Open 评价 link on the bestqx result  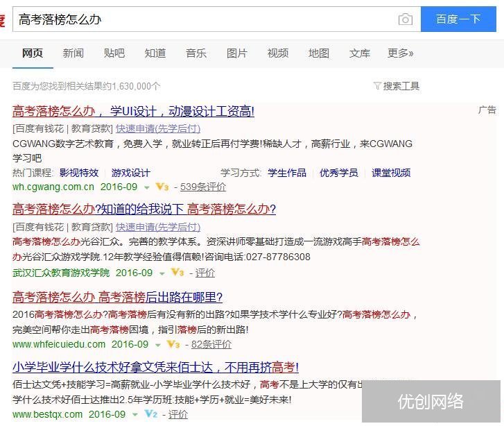tap(178, 414)
